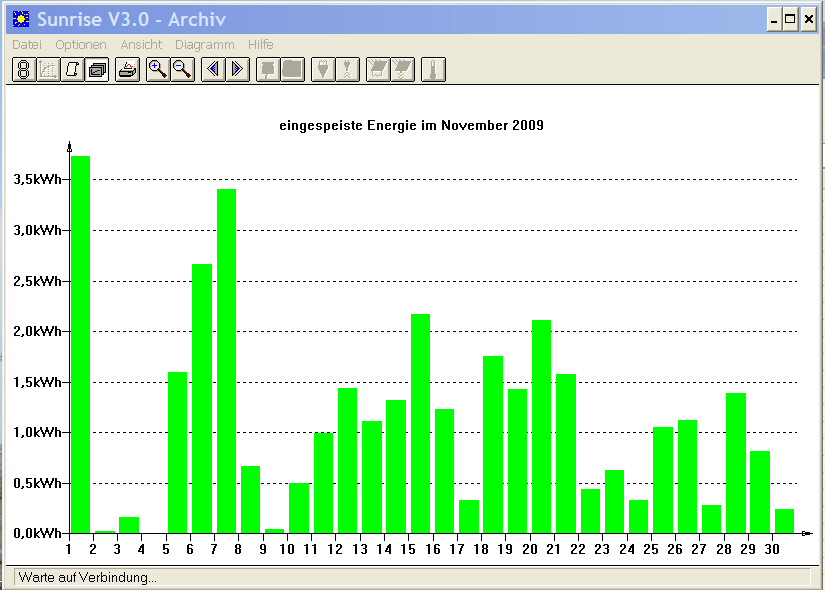
Task: Click the tallest bar for day 1
Action: (81, 345)
